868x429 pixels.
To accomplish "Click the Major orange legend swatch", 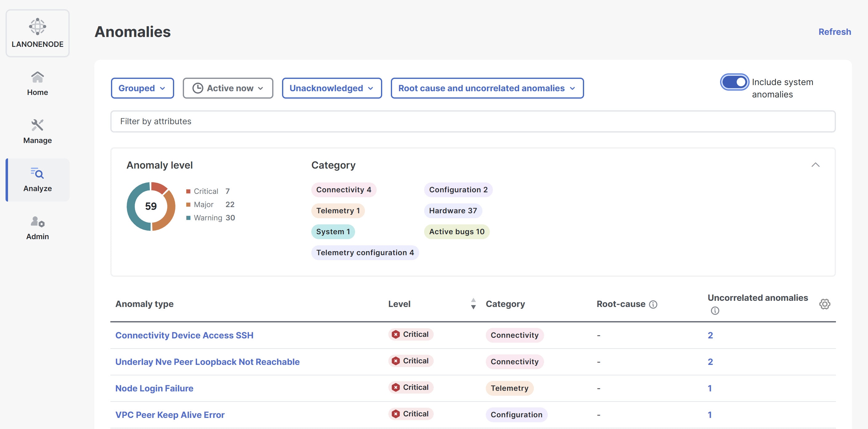I will 188,205.
